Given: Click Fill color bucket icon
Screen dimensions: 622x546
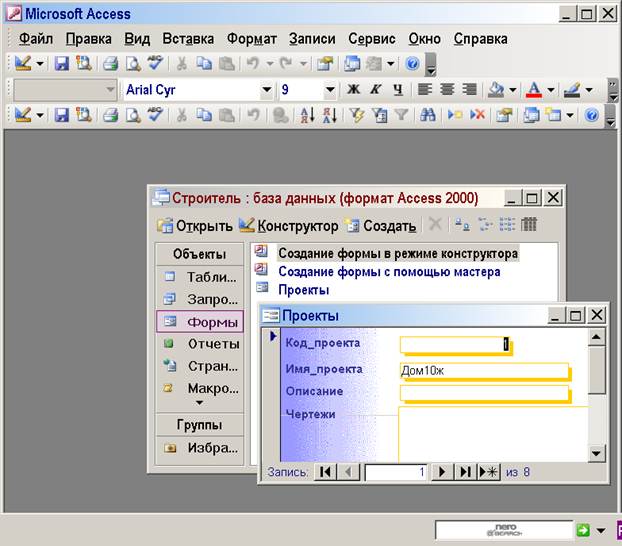Looking at the screenshot, I should coord(496,90).
